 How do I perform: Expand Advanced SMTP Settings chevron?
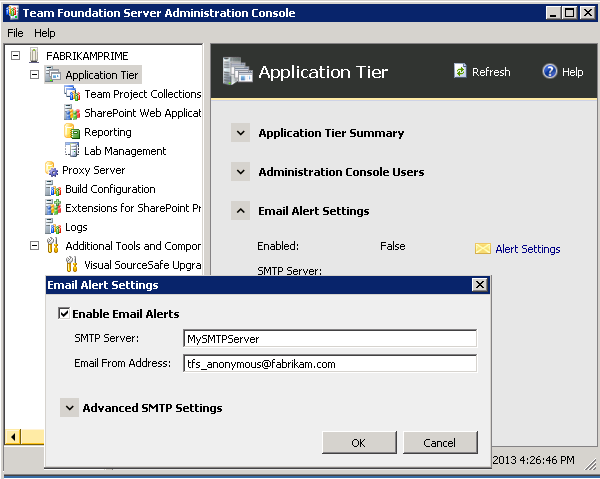[69, 408]
